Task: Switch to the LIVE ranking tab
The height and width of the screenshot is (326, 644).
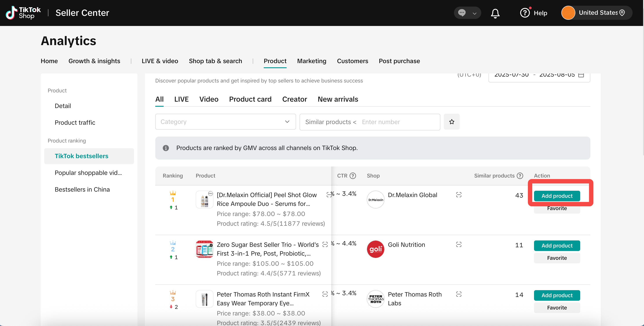Action: pos(181,99)
